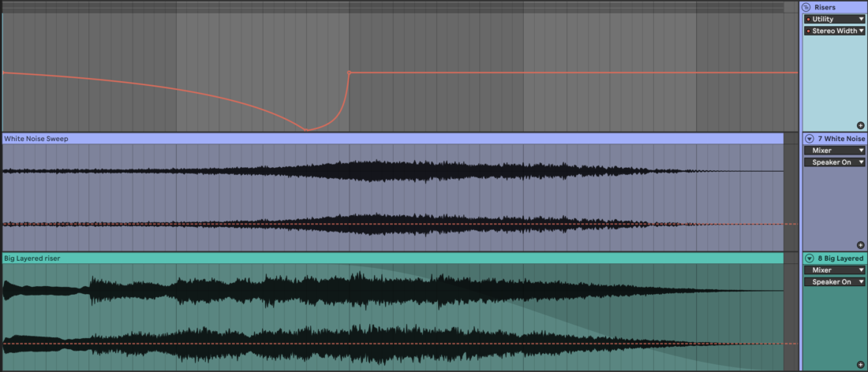The width and height of the screenshot is (868, 372).
Task: Select the 7 White Noise track name
Action: [841, 139]
